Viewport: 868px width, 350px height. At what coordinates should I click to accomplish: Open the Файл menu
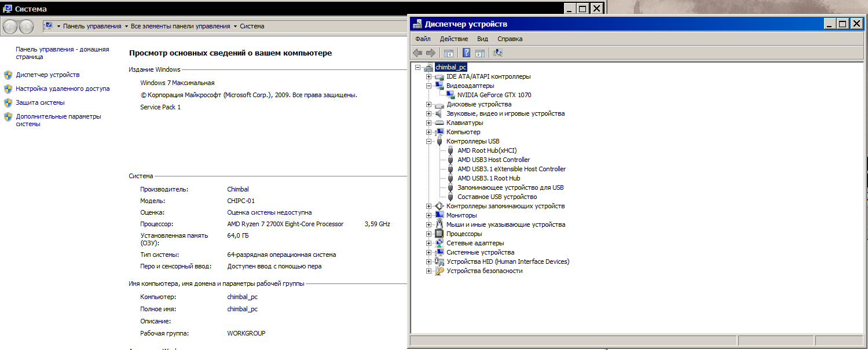pyautogui.click(x=423, y=39)
